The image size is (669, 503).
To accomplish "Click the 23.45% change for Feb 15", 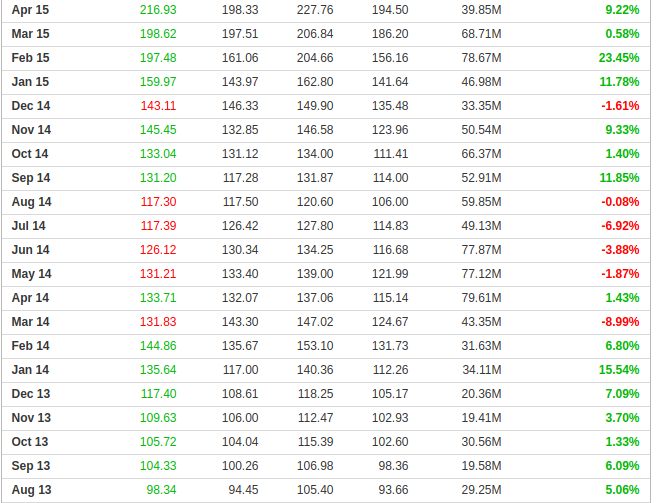I will coord(618,58).
